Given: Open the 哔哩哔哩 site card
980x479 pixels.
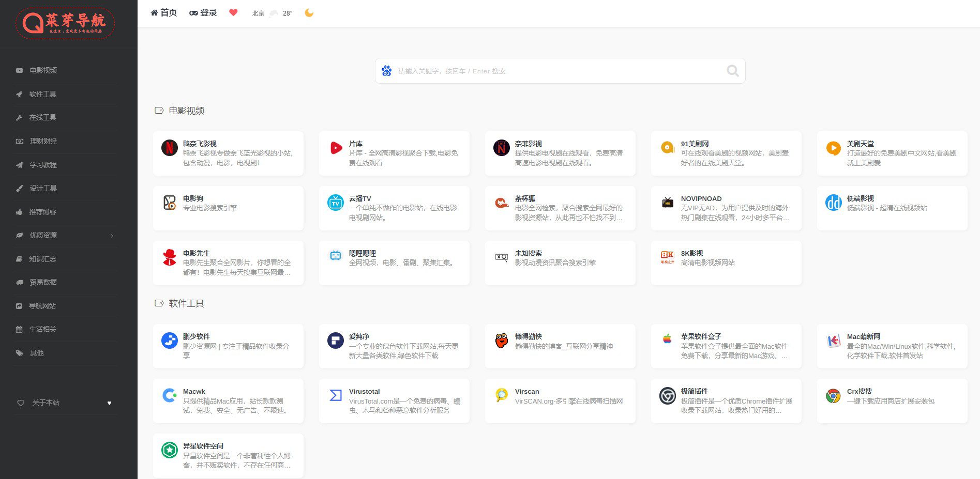Looking at the screenshot, I should pos(394,262).
